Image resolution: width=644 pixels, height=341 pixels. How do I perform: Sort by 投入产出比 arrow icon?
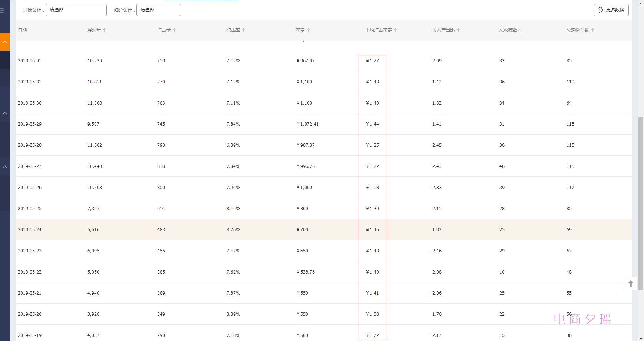pyautogui.click(x=458, y=30)
